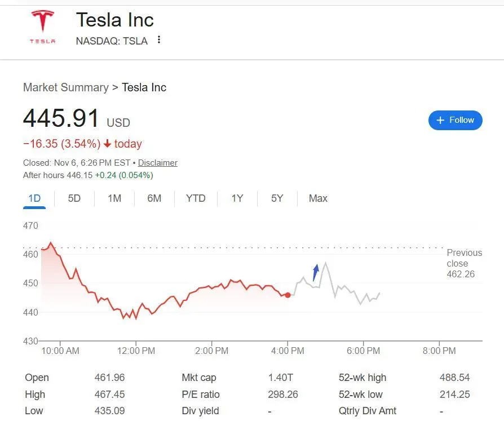Switch to the 5D chart range
Screen dimensions: 504x421
click(74, 198)
